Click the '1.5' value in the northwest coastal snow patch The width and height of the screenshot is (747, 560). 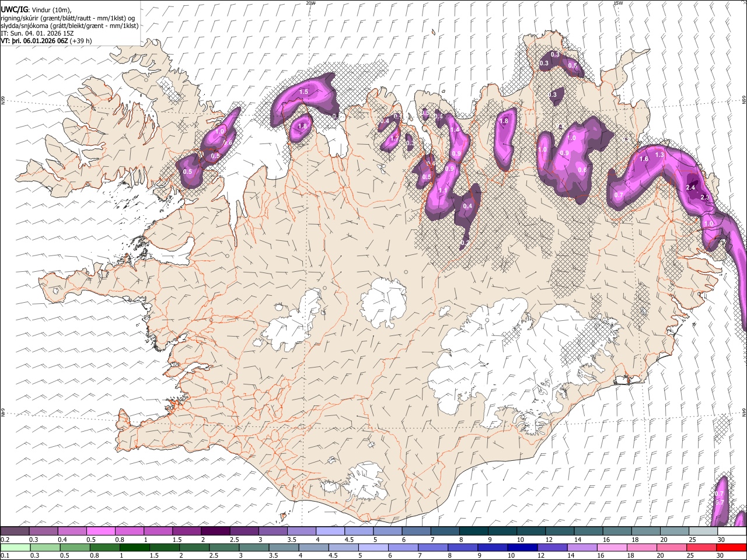pos(303,92)
